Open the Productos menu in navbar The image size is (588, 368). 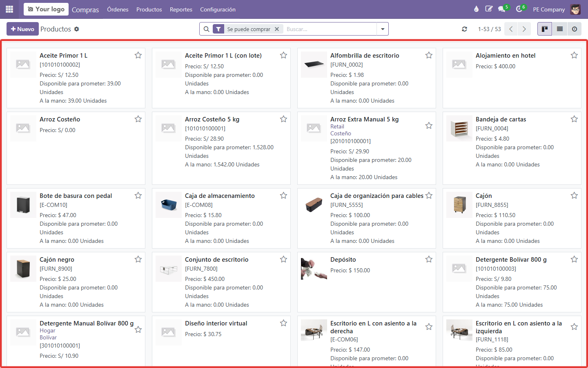pos(149,9)
